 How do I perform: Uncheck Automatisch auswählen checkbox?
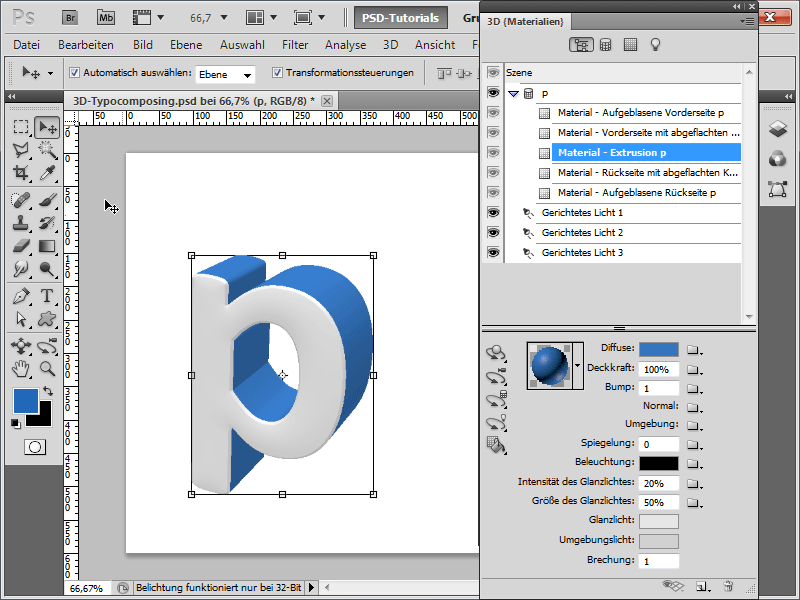click(x=75, y=73)
